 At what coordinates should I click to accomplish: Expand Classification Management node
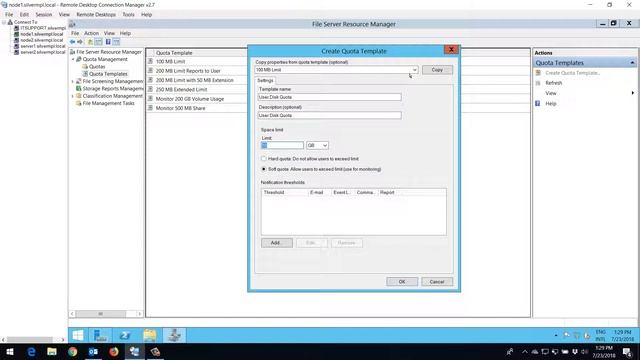pyautogui.click(x=73, y=96)
